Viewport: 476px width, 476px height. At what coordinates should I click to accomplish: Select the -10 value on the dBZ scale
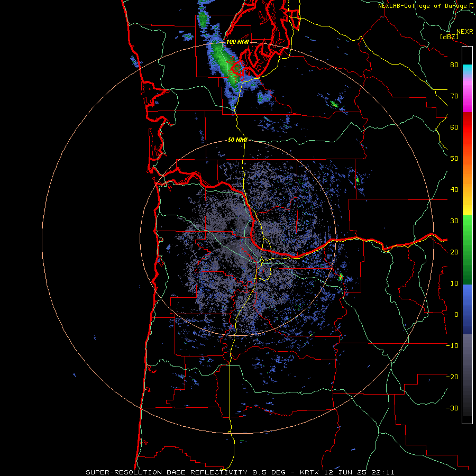pos(452,346)
